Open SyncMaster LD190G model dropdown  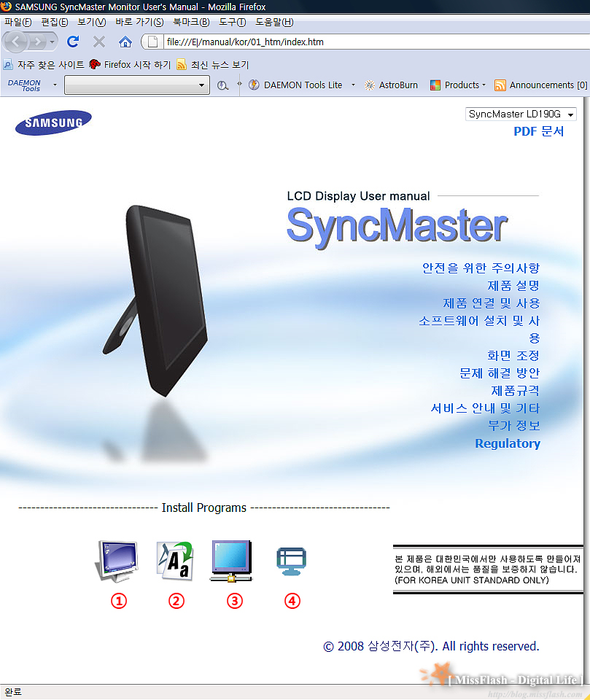[x=521, y=114]
